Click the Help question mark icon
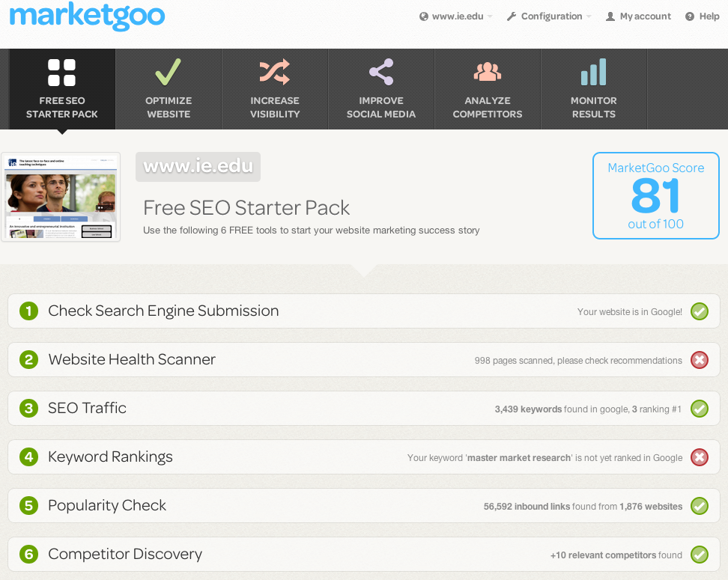Image resolution: width=728 pixels, height=580 pixels. (x=690, y=16)
